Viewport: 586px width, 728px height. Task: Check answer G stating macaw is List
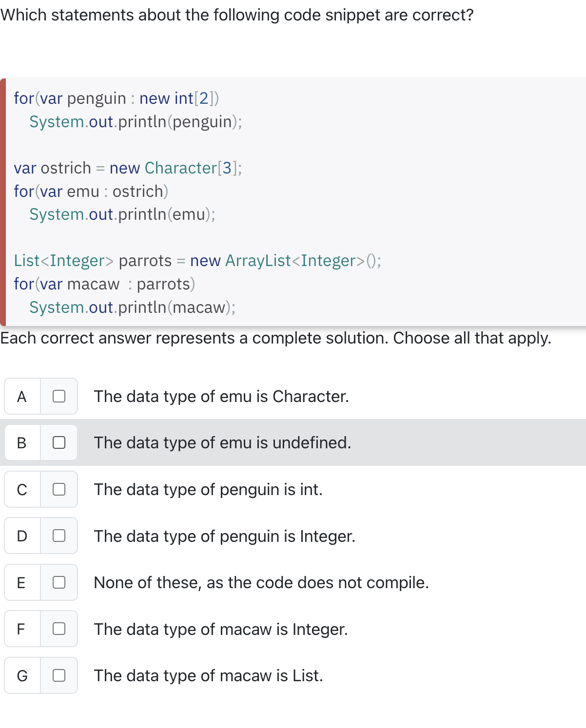(x=59, y=675)
